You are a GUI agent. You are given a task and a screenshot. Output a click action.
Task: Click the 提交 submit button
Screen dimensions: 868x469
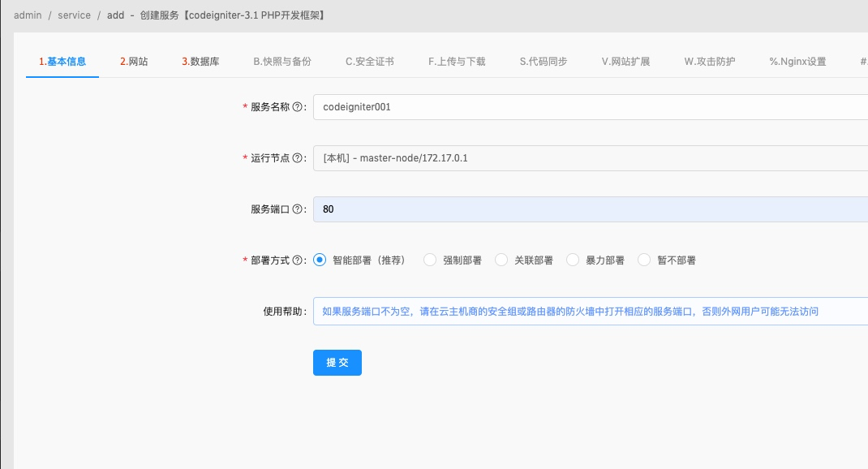click(337, 363)
